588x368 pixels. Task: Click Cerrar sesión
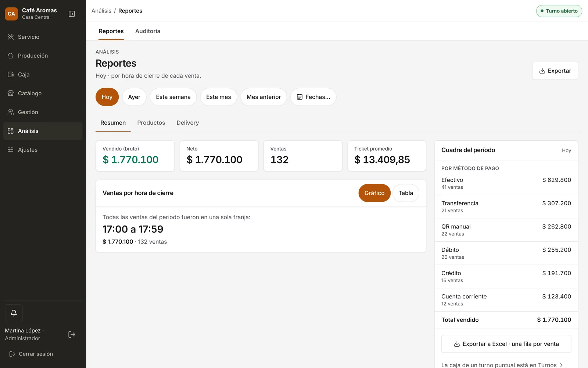[31, 354]
